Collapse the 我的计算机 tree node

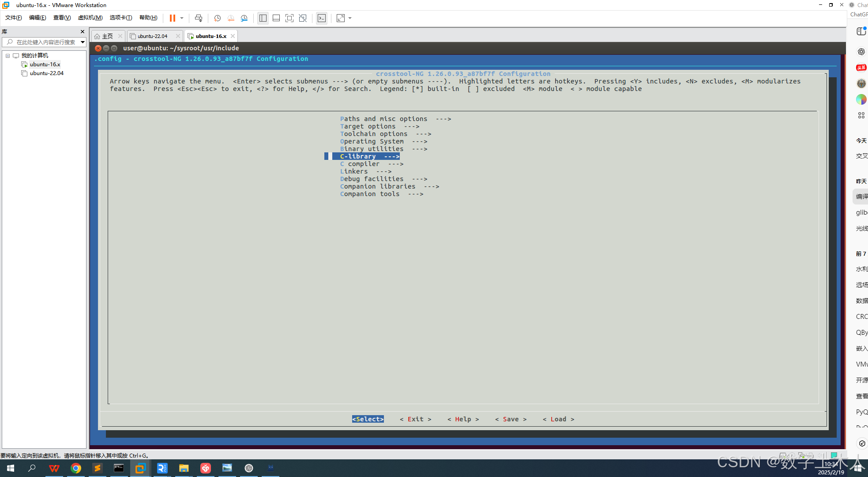pyautogui.click(x=8, y=56)
